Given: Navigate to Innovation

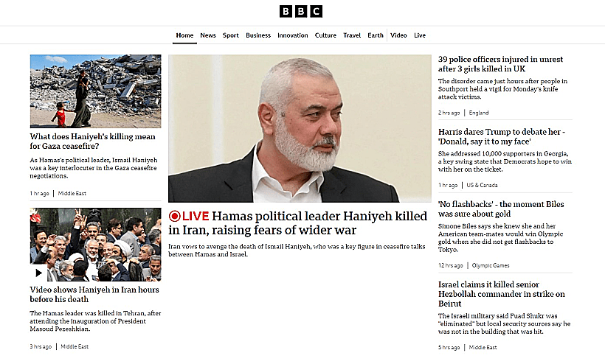Looking at the screenshot, I should click(x=293, y=35).
